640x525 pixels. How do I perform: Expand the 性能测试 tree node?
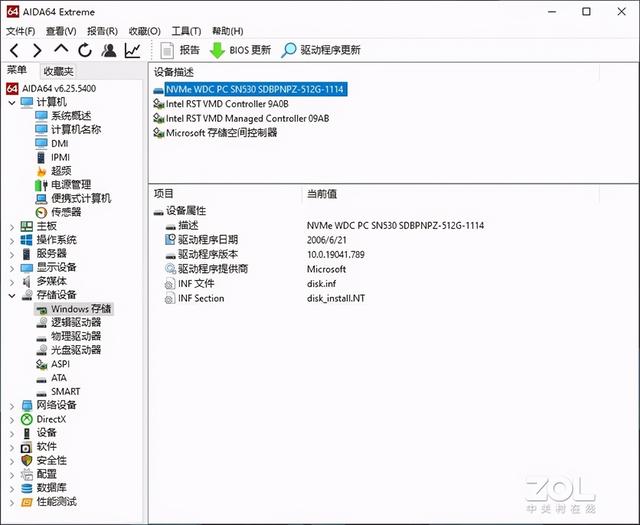(x=12, y=503)
